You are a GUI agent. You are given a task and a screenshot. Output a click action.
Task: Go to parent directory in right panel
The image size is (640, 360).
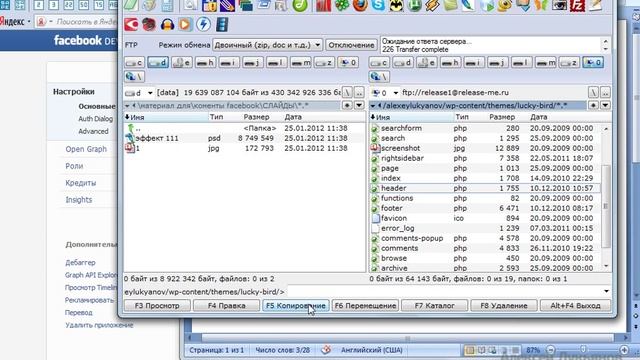click(605, 92)
